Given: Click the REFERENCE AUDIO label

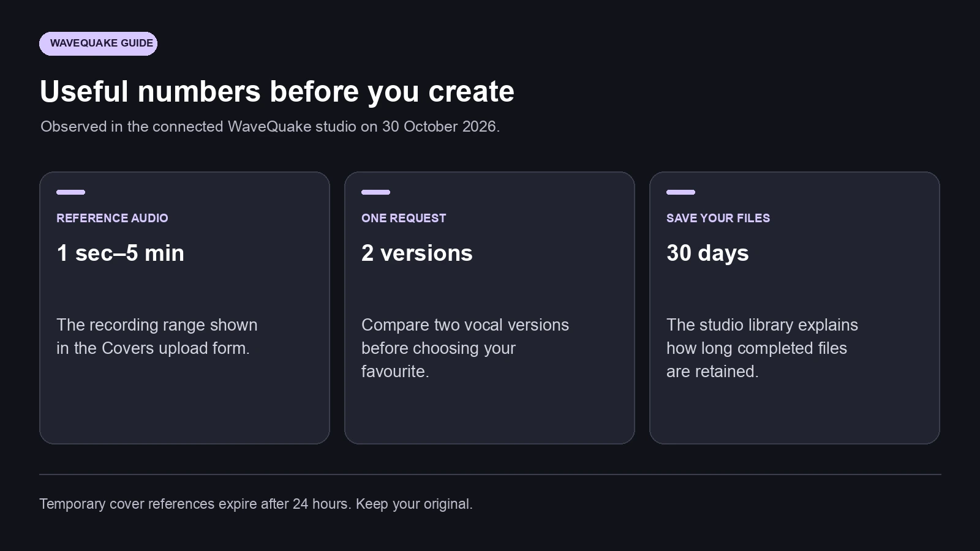Looking at the screenshot, I should pos(112,218).
